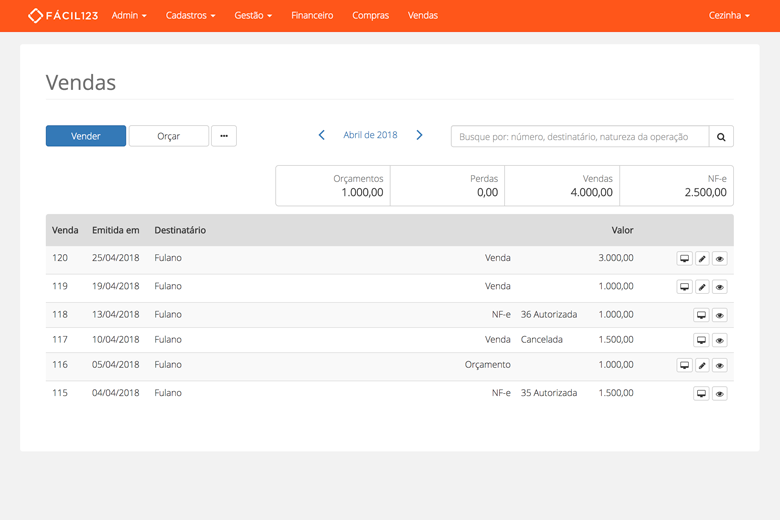
Task: Go to Vendas menu item
Action: click(423, 15)
